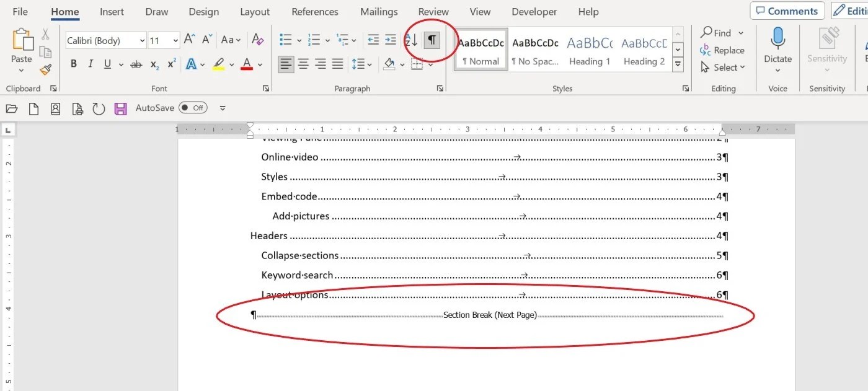Screen dimensions: 868x391
Task: Click the Sort A-Z icon
Action: 411,40
